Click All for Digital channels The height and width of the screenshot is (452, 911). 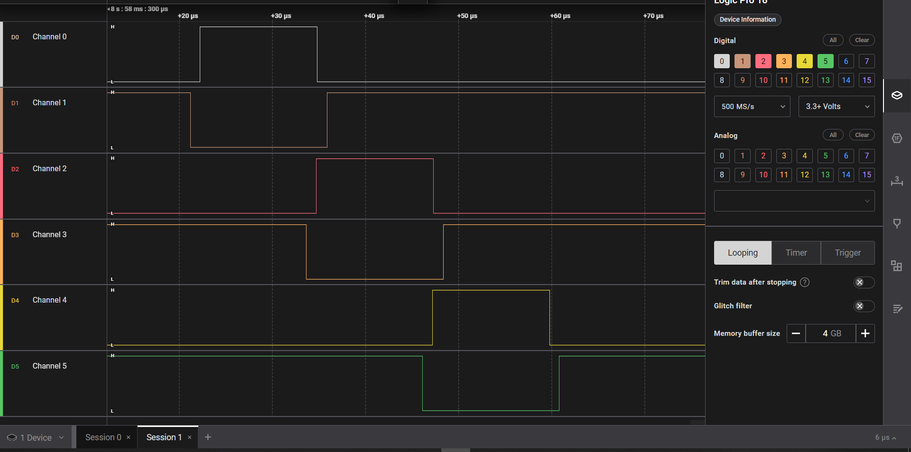[x=833, y=40]
